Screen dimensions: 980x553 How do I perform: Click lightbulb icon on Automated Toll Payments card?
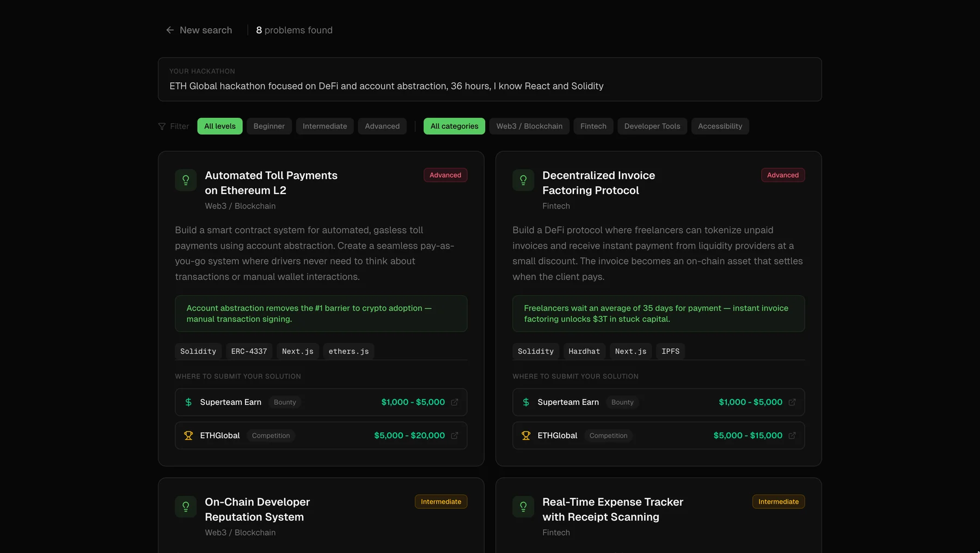(186, 180)
